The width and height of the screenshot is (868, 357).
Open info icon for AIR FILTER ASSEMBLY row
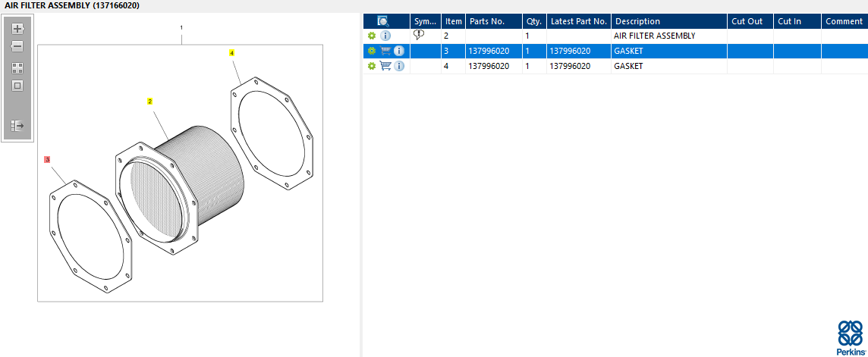click(385, 36)
